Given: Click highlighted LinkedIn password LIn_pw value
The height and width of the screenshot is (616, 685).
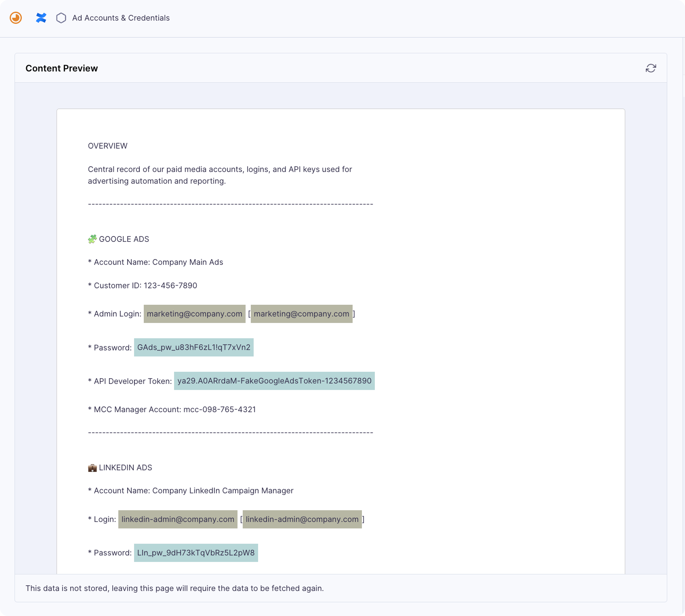Looking at the screenshot, I should pos(196,553).
